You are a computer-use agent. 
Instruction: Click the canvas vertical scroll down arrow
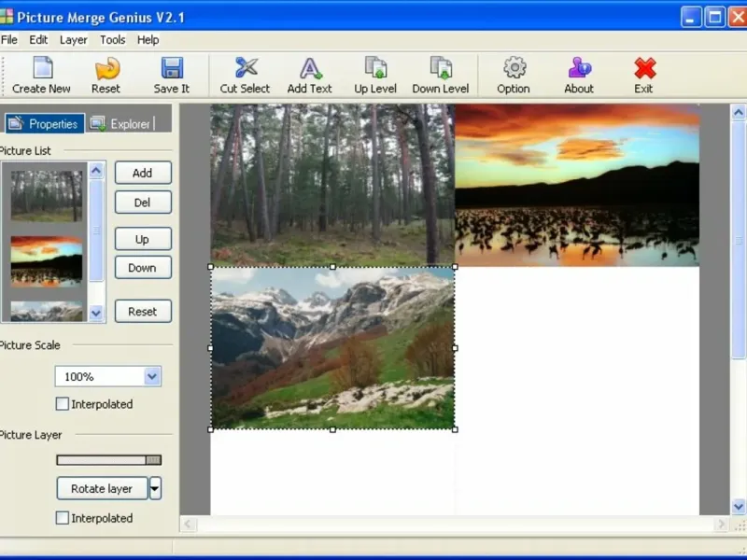739,506
